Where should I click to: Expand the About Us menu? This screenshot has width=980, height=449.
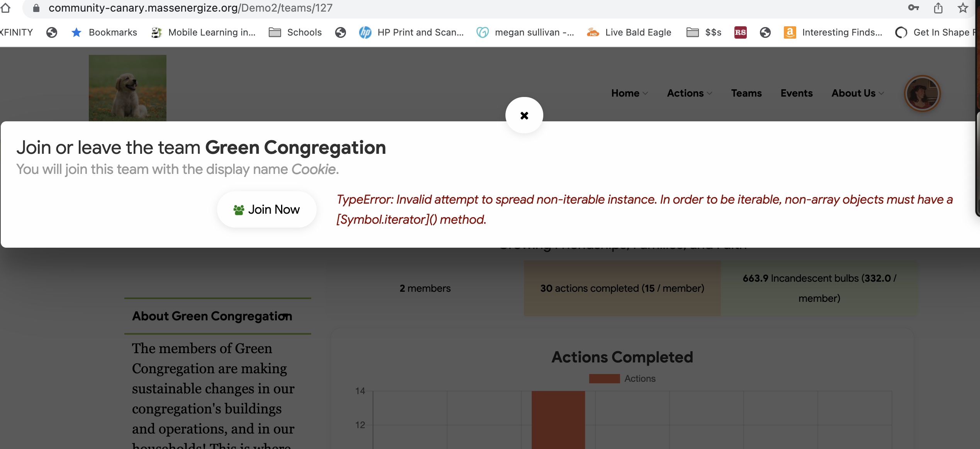click(858, 93)
